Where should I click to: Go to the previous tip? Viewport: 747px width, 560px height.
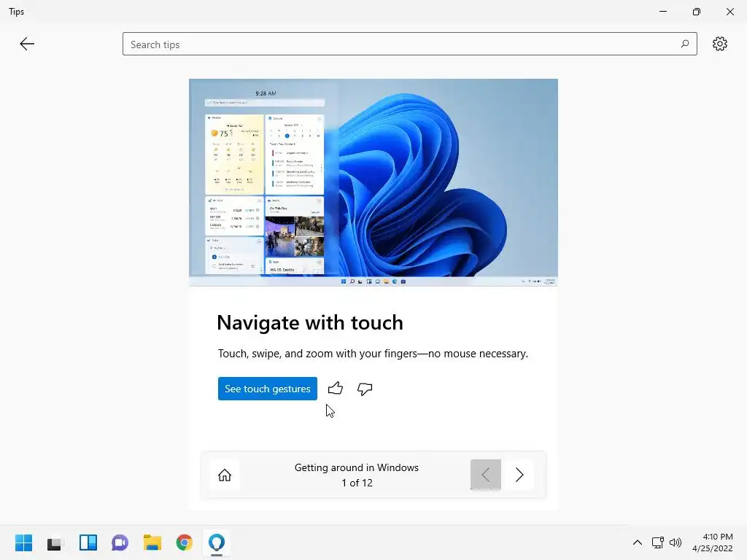(485, 475)
